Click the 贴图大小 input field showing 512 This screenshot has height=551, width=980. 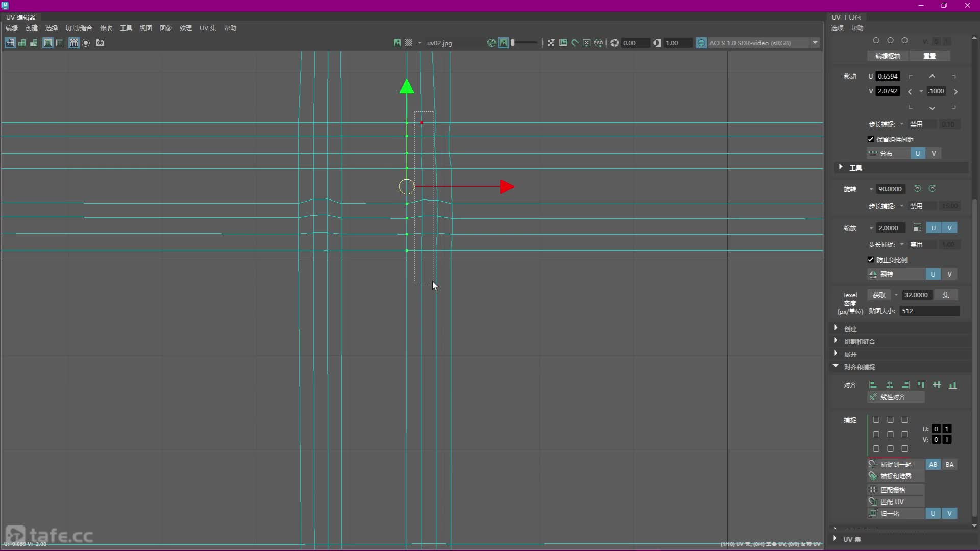pyautogui.click(x=929, y=311)
